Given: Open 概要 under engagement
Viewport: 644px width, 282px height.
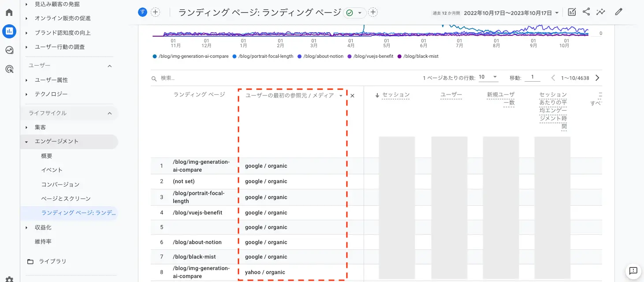Looking at the screenshot, I should click(47, 156).
